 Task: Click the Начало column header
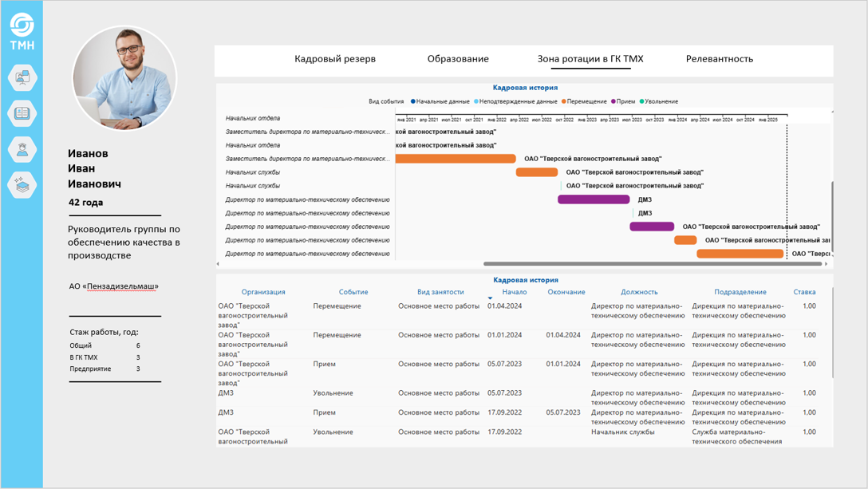[515, 292]
